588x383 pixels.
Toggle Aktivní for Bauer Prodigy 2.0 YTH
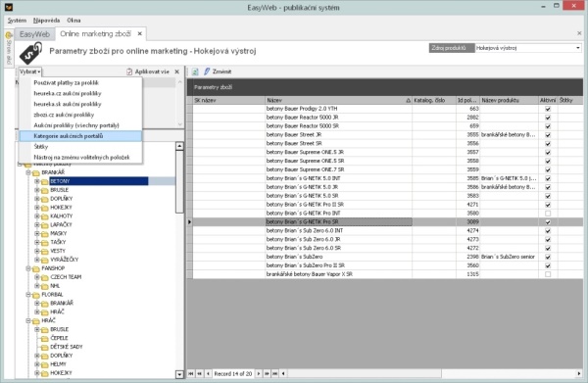[548, 109]
